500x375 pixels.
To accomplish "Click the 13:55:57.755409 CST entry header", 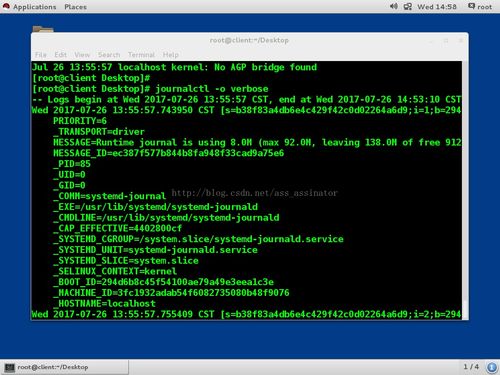I will 246,314.
